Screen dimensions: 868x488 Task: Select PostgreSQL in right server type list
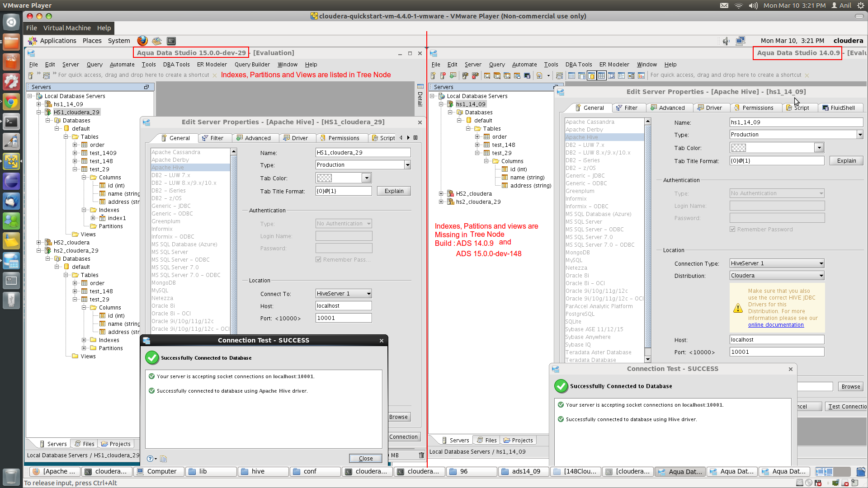pyautogui.click(x=580, y=314)
